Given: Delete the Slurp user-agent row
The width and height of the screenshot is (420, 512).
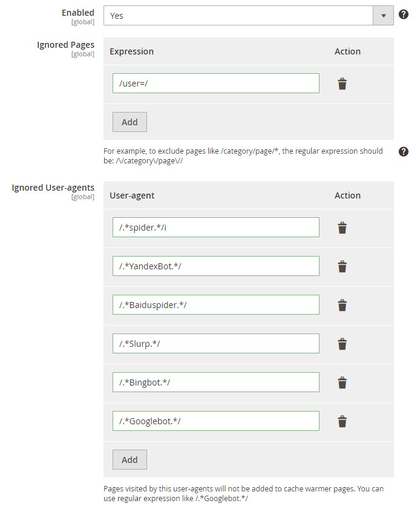Looking at the screenshot, I should point(342,344).
